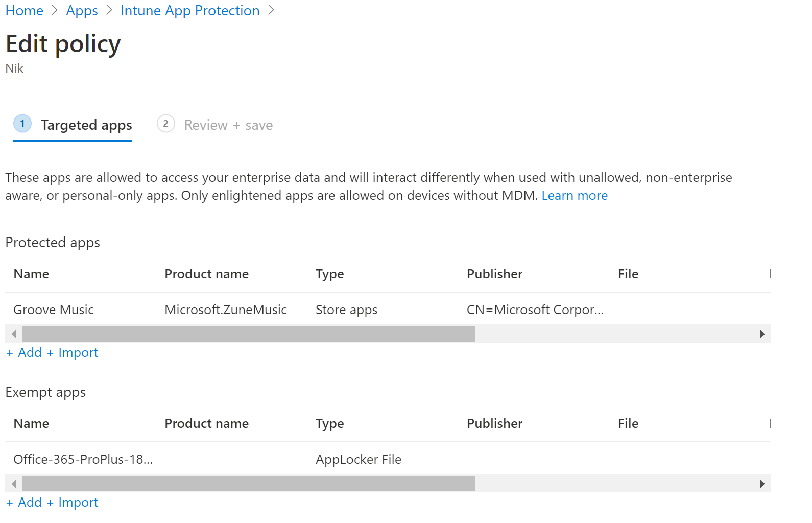812x523 pixels.
Task: Click the Home breadcrumb link
Action: click(x=24, y=10)
